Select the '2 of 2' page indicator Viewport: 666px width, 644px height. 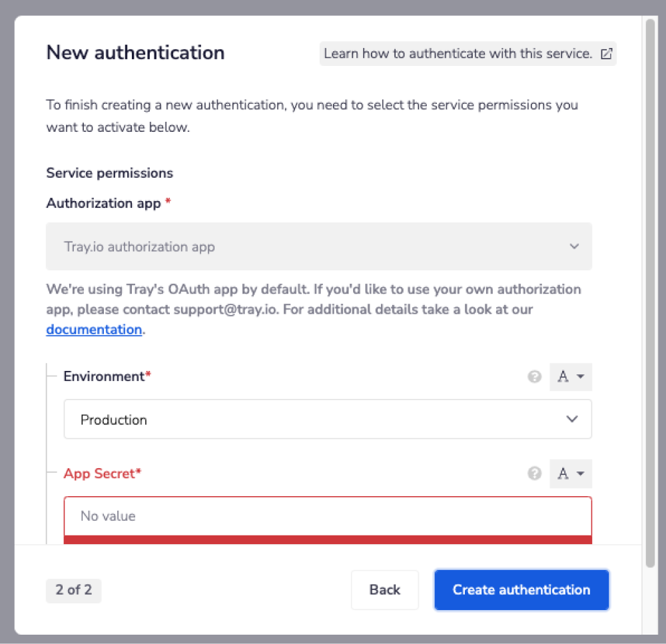click(73, 590)
